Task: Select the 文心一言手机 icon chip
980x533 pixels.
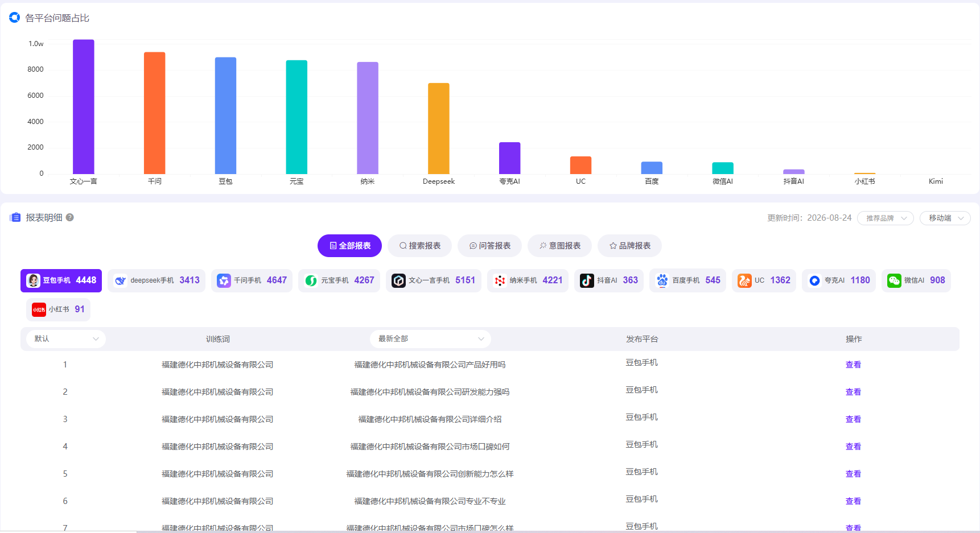Action: coord(433,280)
